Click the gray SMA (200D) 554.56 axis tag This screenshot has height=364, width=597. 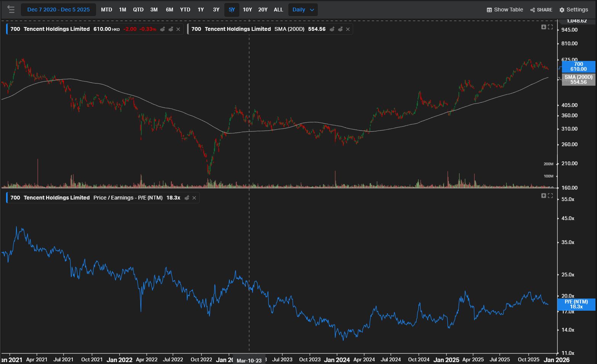pos(578,80)
